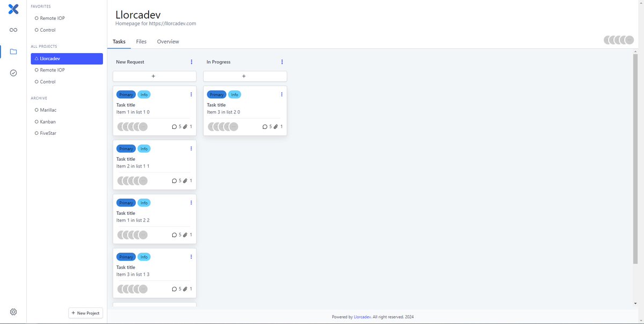The height and width of the screenshot is (324, 644).
Task: Select the folder projects icon in rail
Action: pyautogui.click(x=13, y=52)
